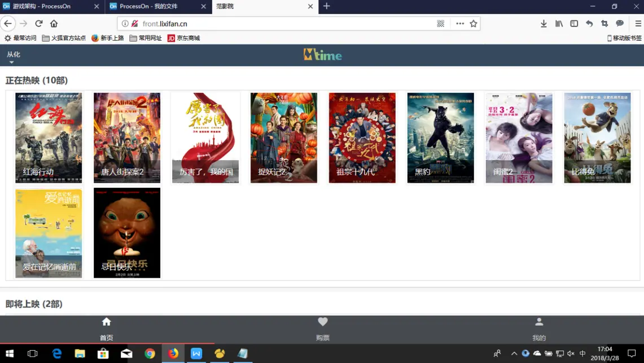644x363 pixels.
Task: Bookmark this page with the star icon
Action: point(474,23)
